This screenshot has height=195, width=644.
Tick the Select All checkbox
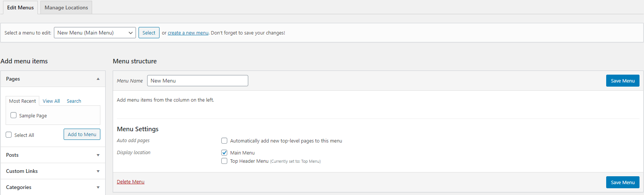point(9,135)
